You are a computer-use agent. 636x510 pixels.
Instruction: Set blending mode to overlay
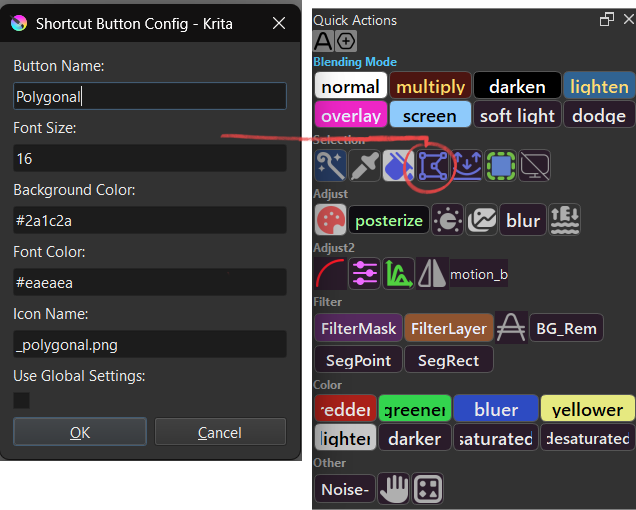pyautogui.click(x=351, y=115)
